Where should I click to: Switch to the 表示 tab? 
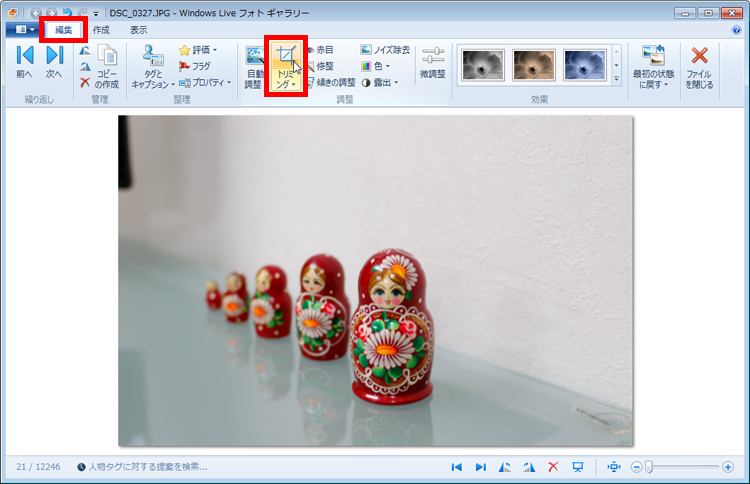coord(139,30)
